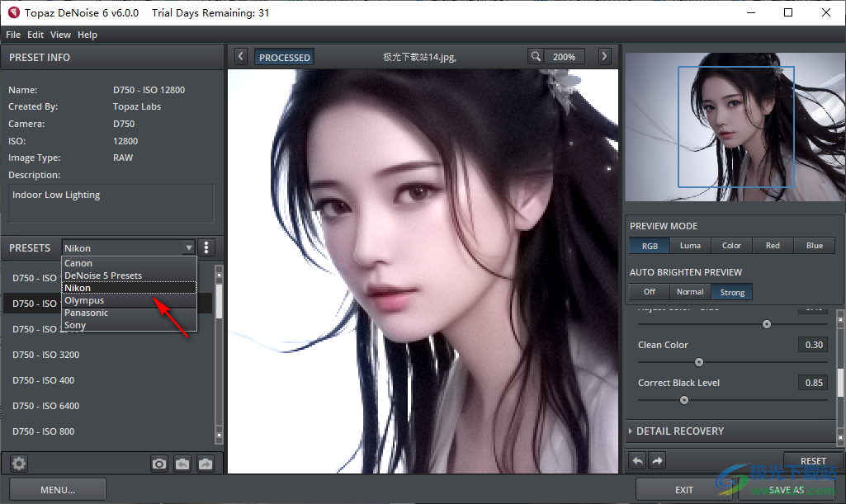Open preset options with the gear icon
This screenshot has width=846, height=504.
point(18,464)
